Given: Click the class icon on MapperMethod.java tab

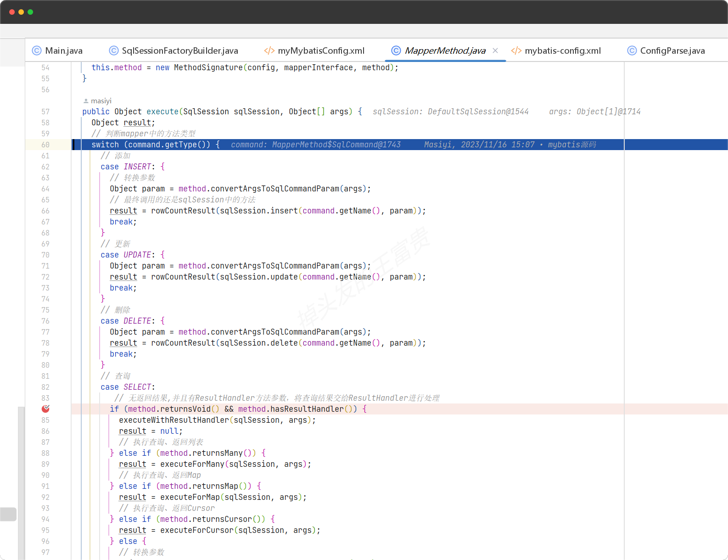Looking at the screenshot, I should coord(396,50).
